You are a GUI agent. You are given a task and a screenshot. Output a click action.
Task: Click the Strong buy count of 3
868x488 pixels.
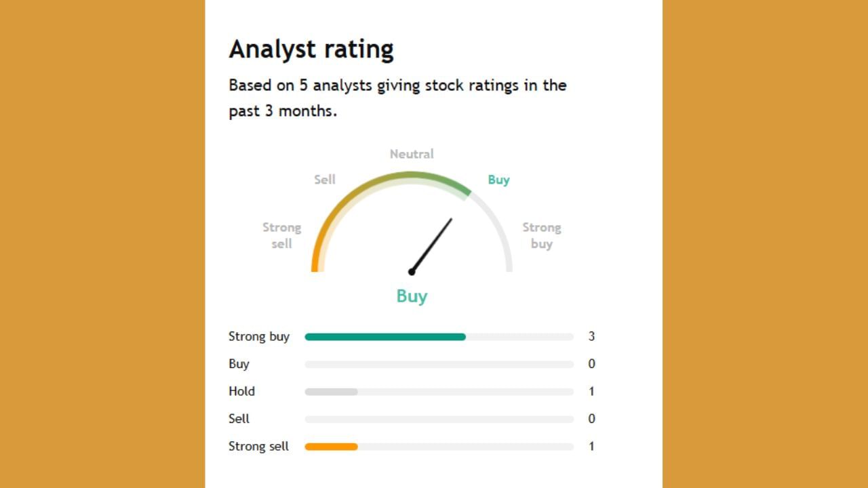click(591, 337)
